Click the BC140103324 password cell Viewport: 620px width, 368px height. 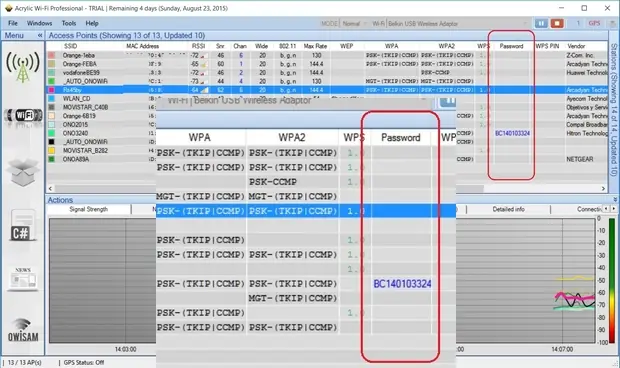[512, 133]
